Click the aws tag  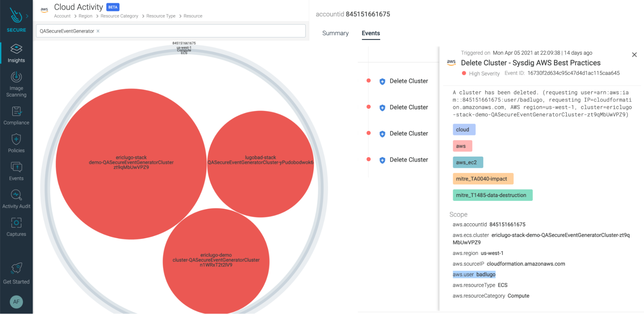pos(462,146)
